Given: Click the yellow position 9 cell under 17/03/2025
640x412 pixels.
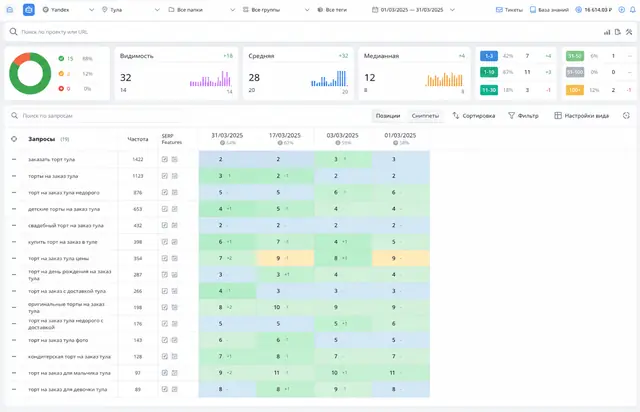Looking at the screenshot, I should (x=285, y=258).
